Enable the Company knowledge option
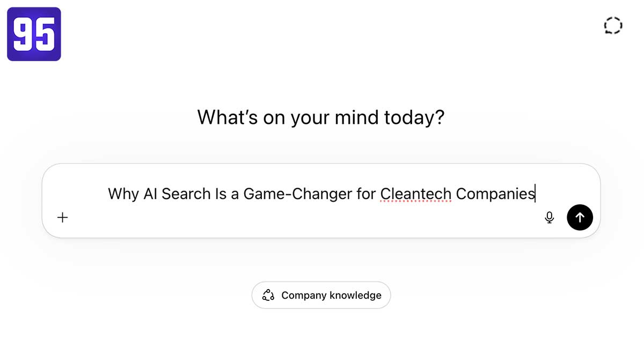 pos(321,295)
